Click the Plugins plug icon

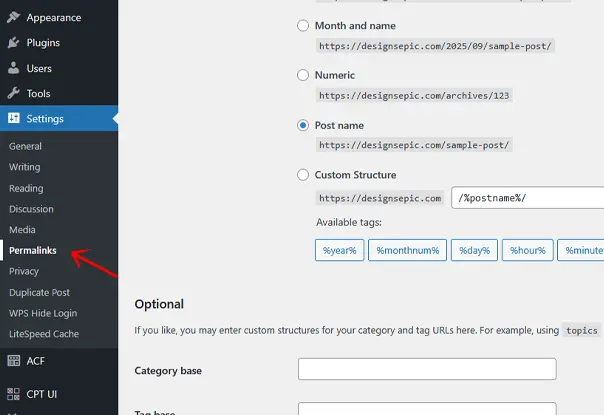pyautogui.click(x=13, y=43)
